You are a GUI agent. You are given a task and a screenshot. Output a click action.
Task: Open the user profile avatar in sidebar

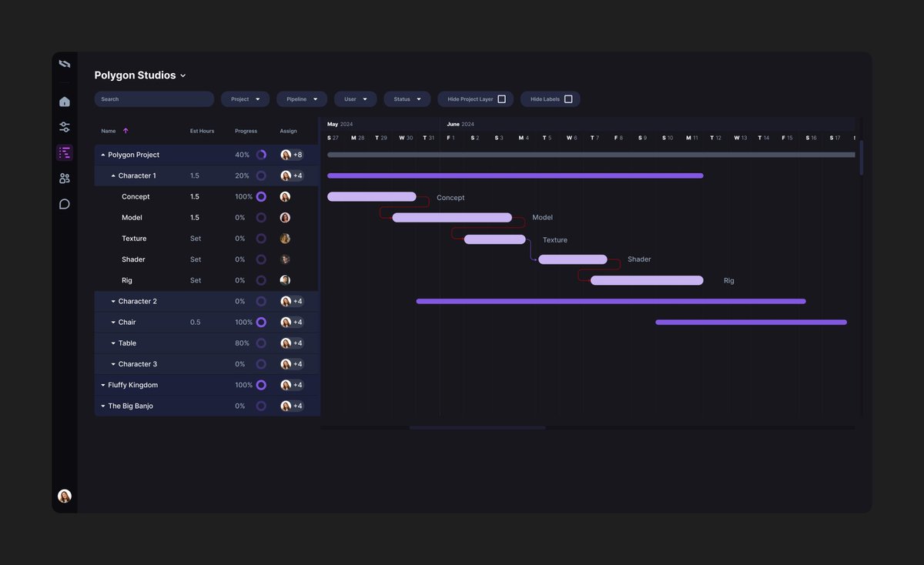pyautogui.click(x=65, y=496)
